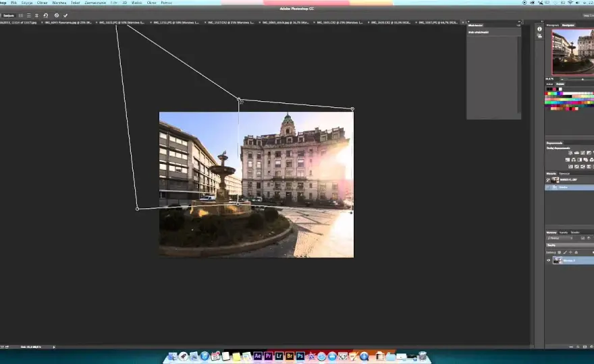The image size is (594, 364).
Task: Open the Widok menu
Action: point(137,3)
